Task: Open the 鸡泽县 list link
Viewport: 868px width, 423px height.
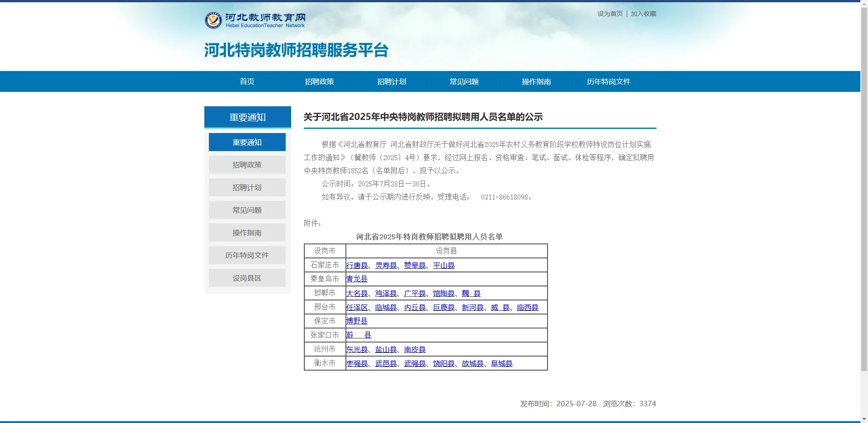Action: point(386,294)
